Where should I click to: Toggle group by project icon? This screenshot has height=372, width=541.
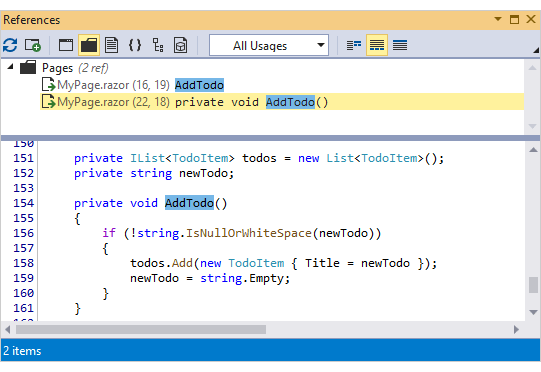[180, 45]
